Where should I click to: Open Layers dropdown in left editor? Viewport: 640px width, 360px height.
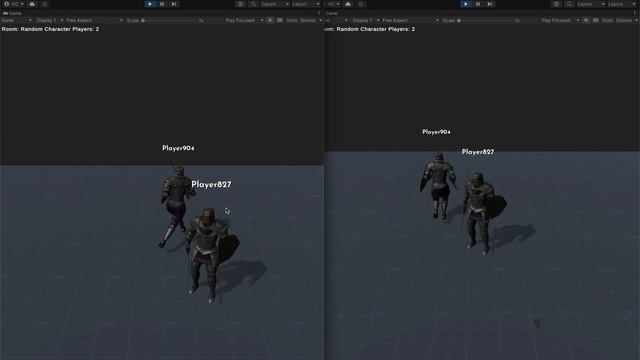click(x=275, y=4)
